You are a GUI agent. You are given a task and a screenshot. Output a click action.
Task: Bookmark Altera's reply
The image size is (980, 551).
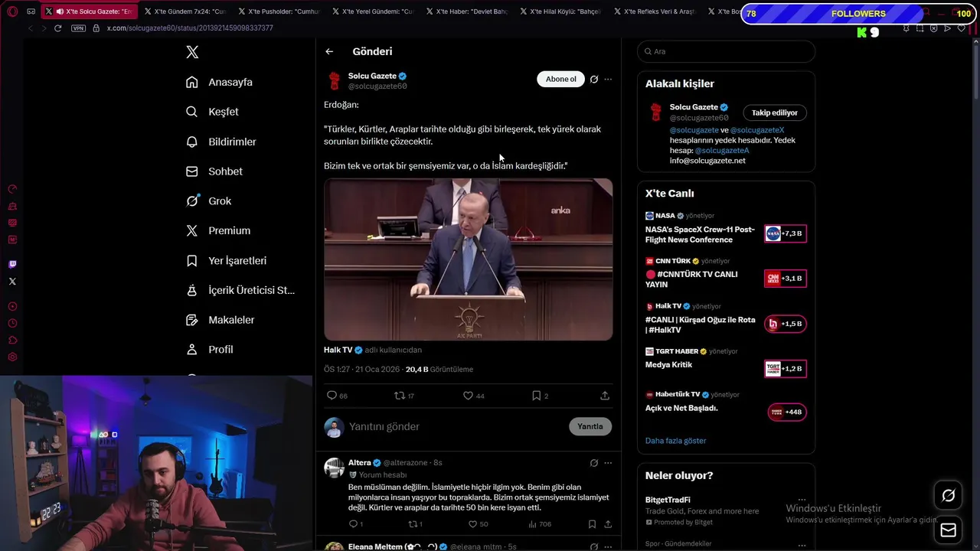[x=592, y=524]
